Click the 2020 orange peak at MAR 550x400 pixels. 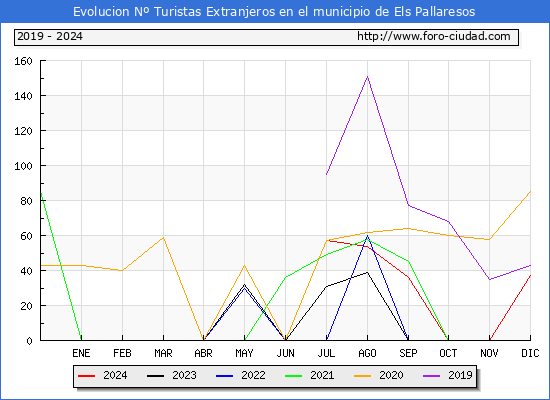(x=163, y=238)
